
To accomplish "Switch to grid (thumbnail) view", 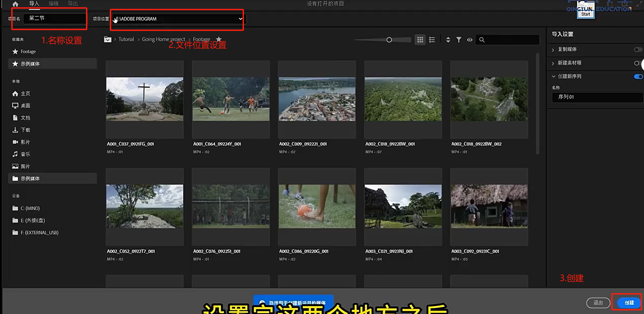I will [x=420, y=40].
